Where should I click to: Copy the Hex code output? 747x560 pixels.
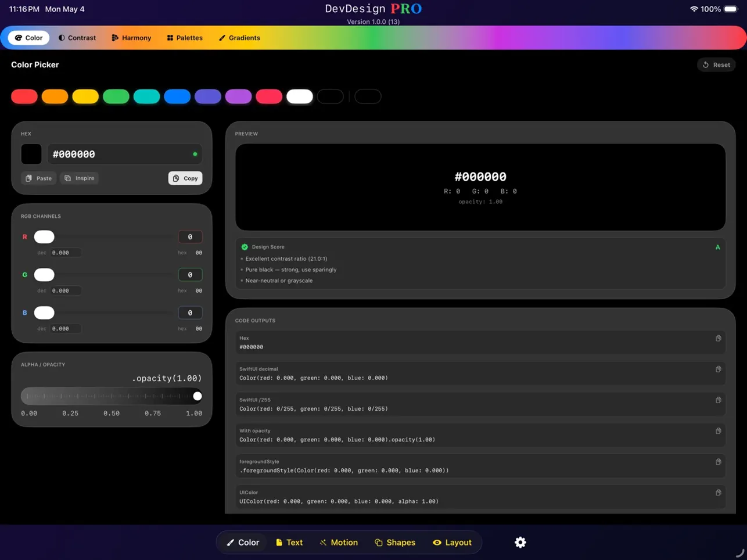point(718,338)
